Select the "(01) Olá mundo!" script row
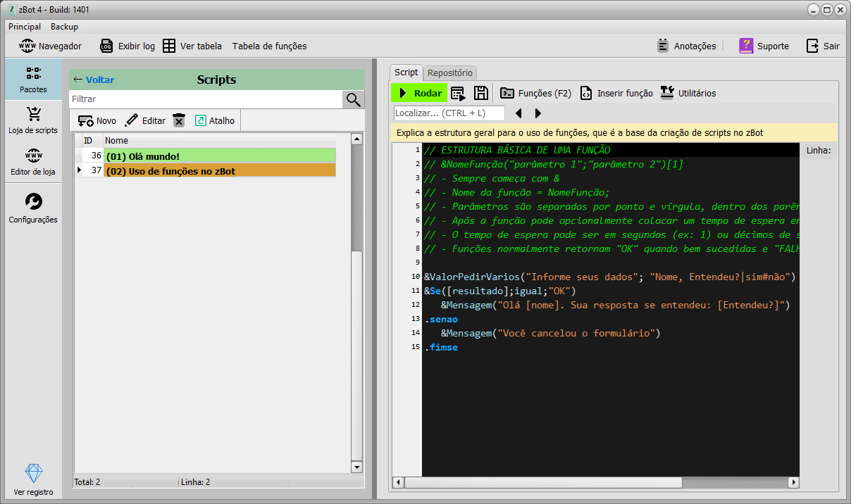This screenshot has width=851, height=504. pos(218,156)
